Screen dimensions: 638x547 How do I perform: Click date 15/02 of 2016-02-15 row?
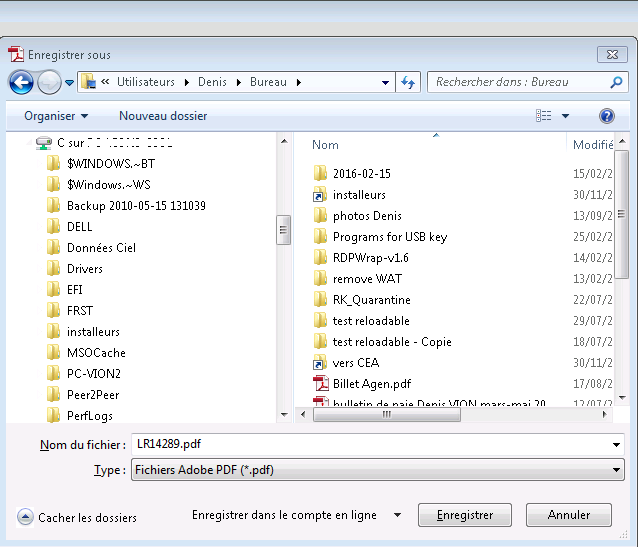(x=592, y=174)
